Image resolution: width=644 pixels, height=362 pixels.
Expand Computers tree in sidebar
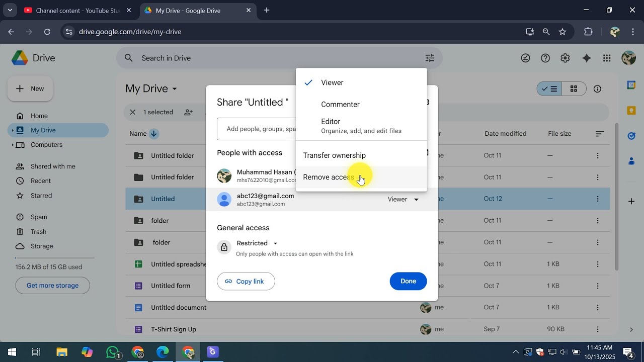pos(13,145)
